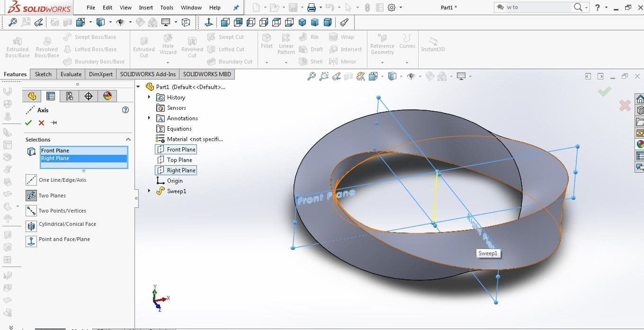Click the red X in graphics corner

(625, 106)
